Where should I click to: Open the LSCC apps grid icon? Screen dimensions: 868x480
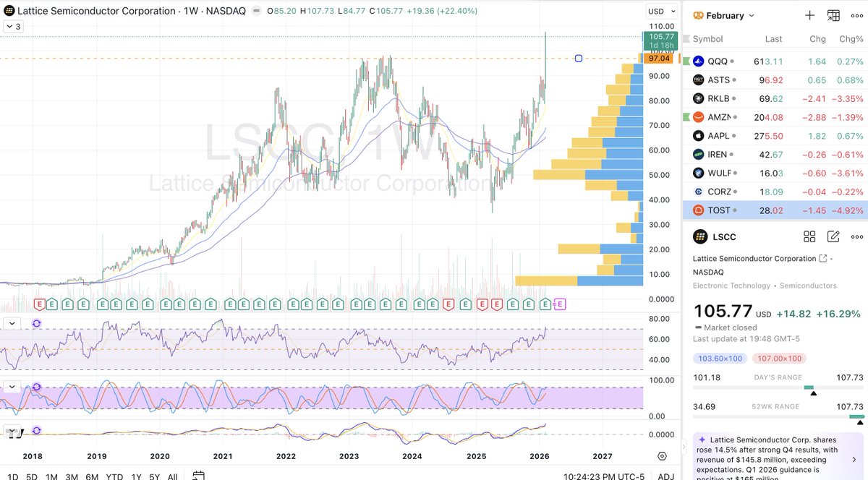tap(809, 236)
